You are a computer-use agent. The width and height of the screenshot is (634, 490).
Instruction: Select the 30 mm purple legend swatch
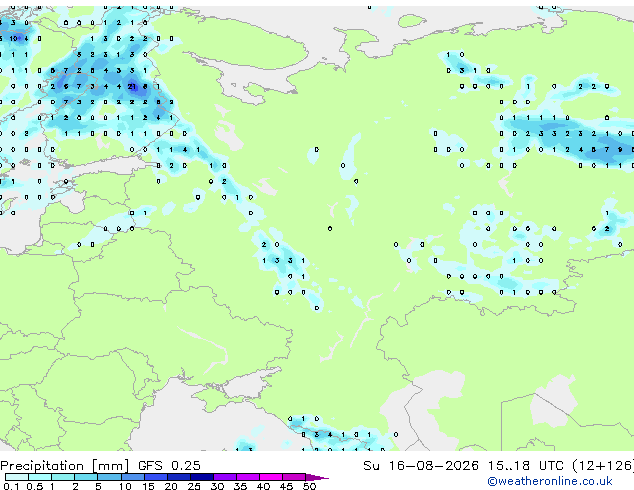click(x=224, y=477)
